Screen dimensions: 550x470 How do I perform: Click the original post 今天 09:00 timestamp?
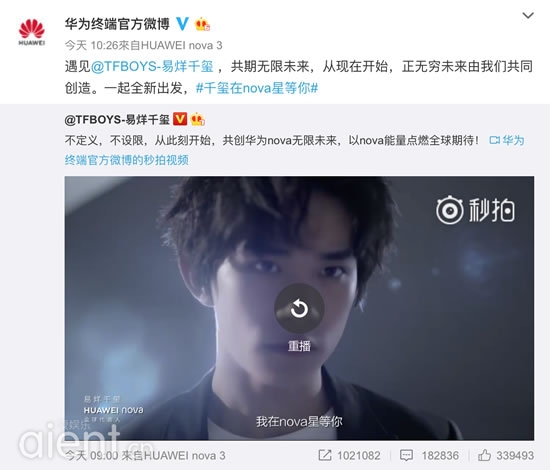91,455
